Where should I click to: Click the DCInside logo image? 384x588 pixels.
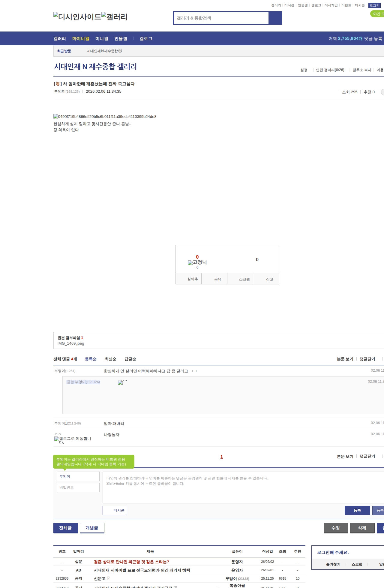[x=77, y=16]
